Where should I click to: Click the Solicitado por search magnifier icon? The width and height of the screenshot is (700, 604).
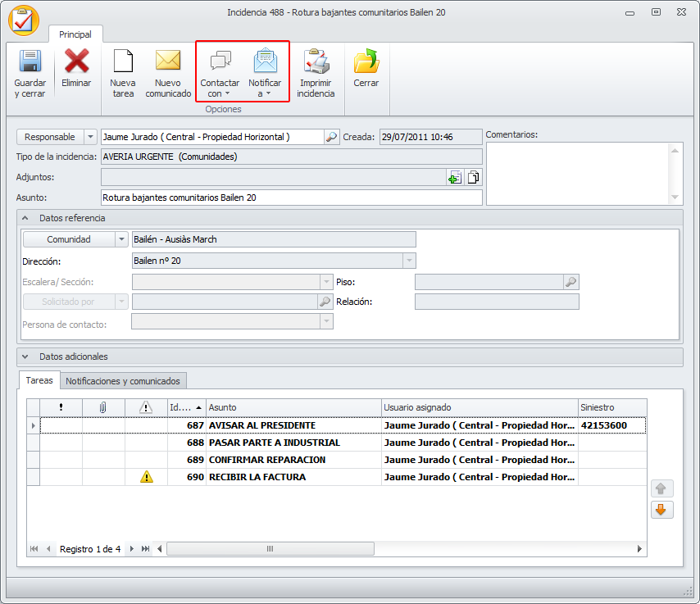(325, 302)
